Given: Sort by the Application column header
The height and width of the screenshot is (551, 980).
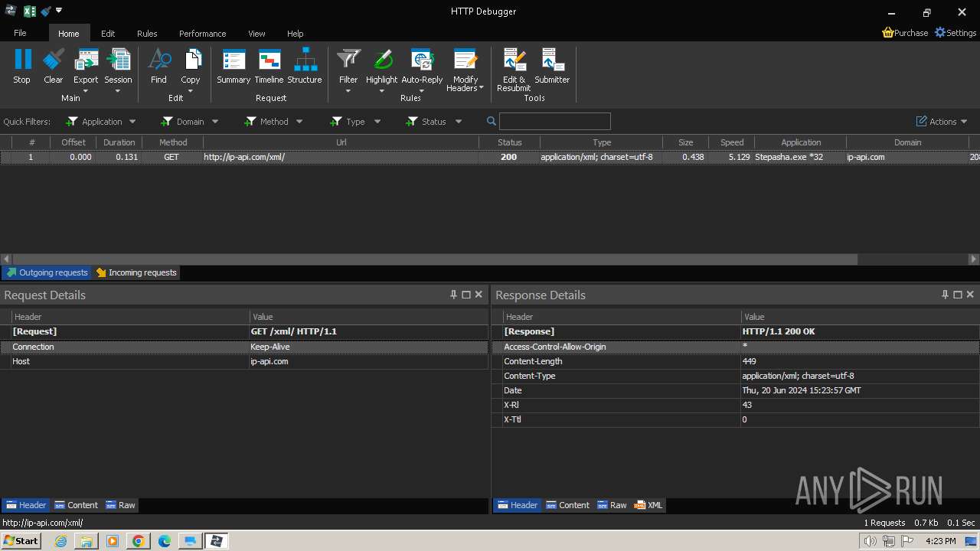Looking at the screenshot, I should coord(801,142).
